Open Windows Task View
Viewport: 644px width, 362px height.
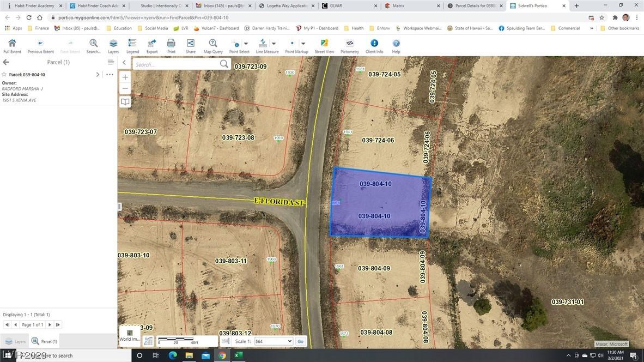coord(156,355)
